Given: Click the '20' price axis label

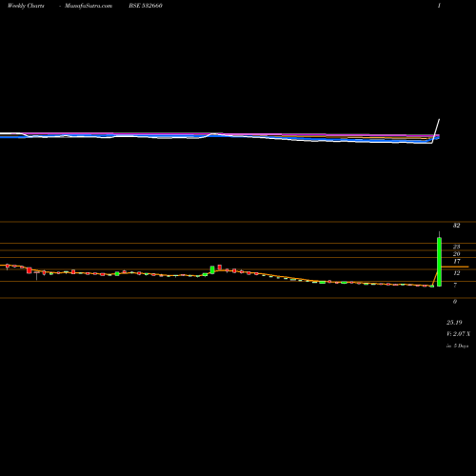Looking at the screenshot, I should (x=456, y=254).
